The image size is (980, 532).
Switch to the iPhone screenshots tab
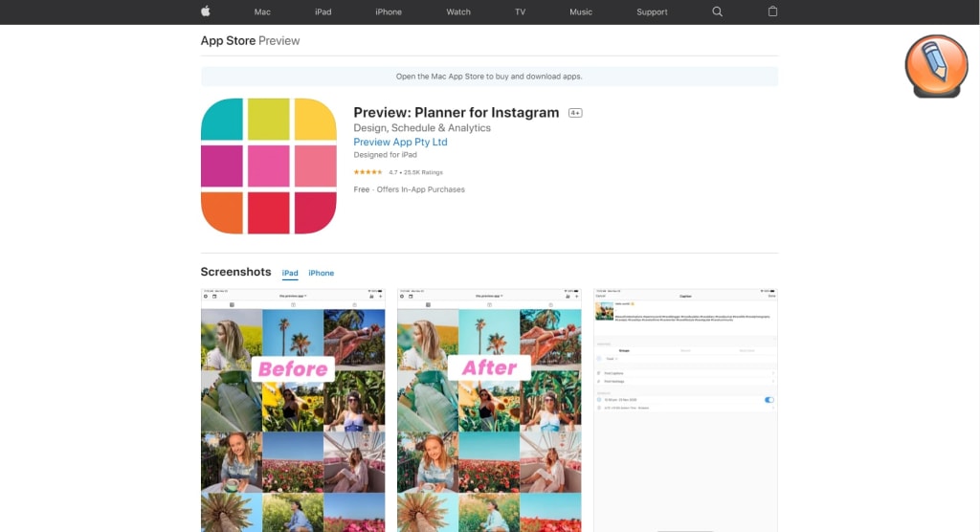click(322, 274)
